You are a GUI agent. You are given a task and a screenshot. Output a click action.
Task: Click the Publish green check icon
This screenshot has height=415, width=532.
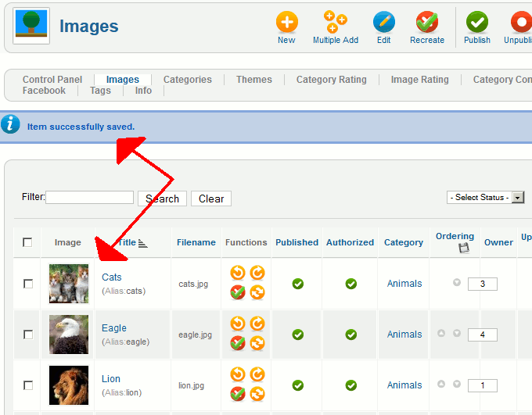[476, 22]
